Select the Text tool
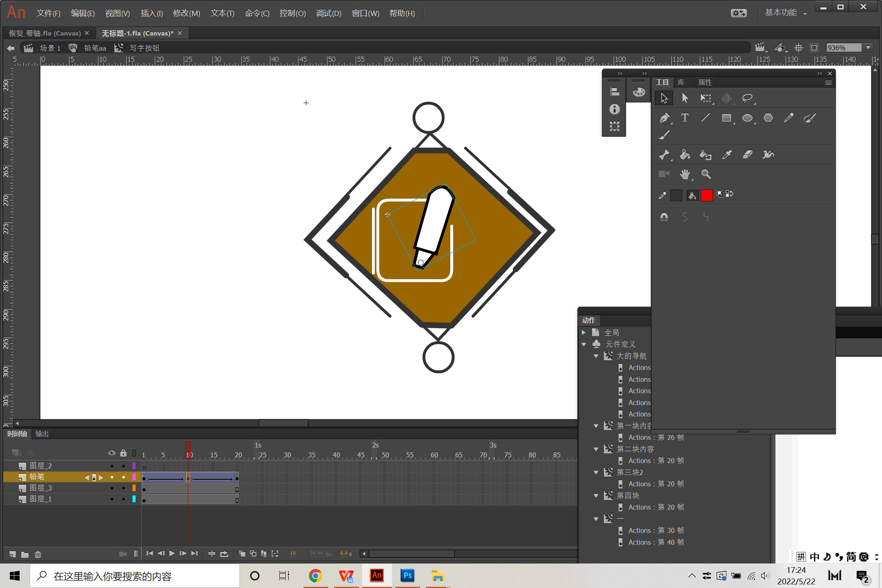This screenshot has height=588, width=882. click(685, 118)
